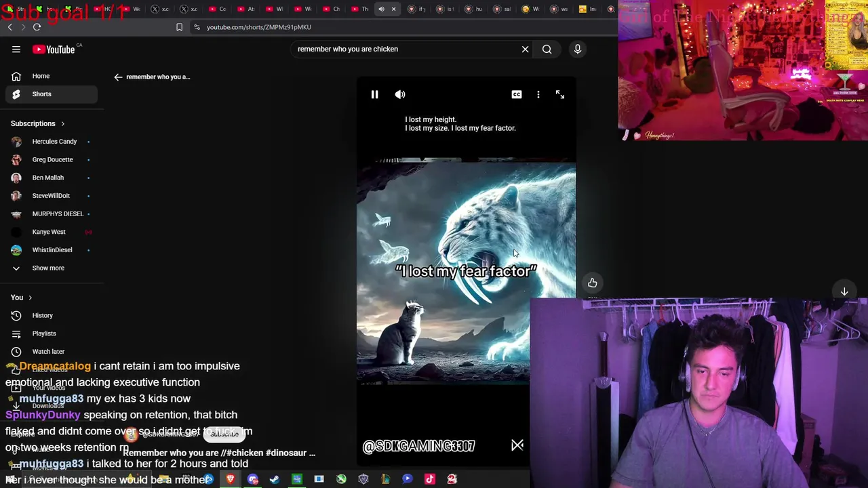Click the search magnifier button
868x488 pixels.
547,49
